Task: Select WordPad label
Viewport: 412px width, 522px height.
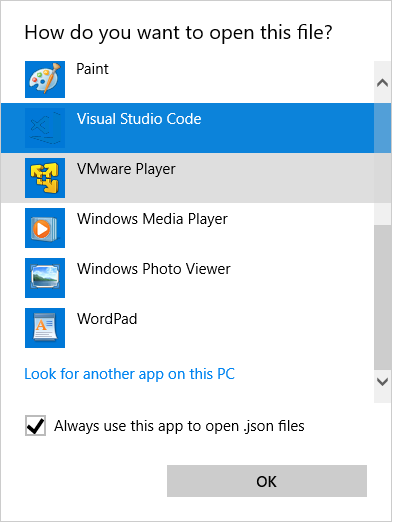Action: coord(107,319)
